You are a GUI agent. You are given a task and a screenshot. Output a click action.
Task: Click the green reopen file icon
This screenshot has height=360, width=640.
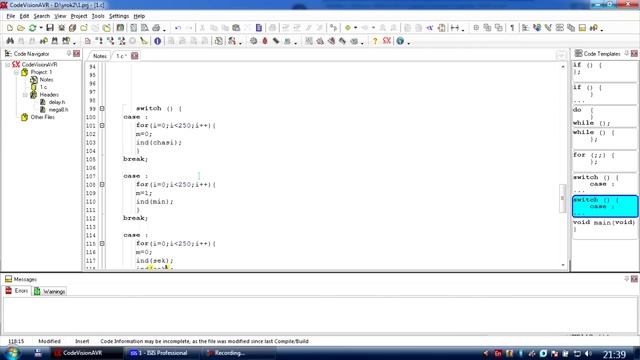(x=32, y=28)
